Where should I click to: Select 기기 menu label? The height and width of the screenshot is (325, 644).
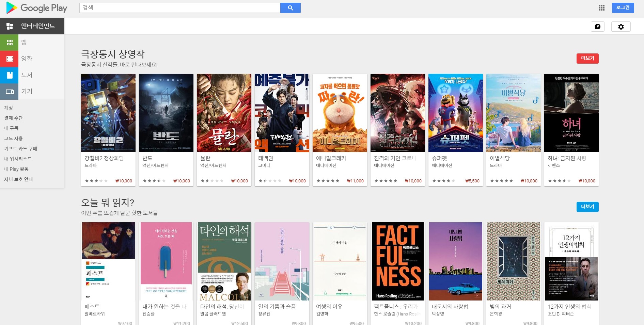[27, 91]
